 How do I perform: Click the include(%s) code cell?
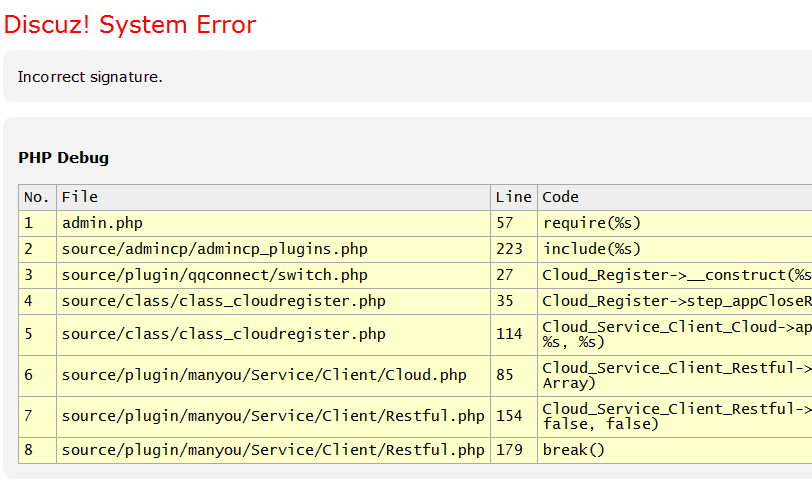click(591, 249)
